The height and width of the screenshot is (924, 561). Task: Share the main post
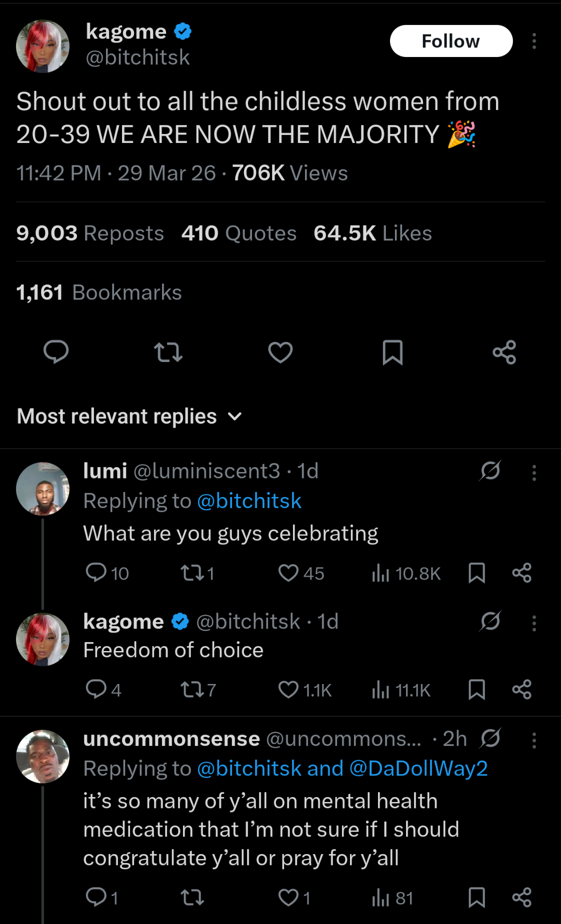coord(504,352)
